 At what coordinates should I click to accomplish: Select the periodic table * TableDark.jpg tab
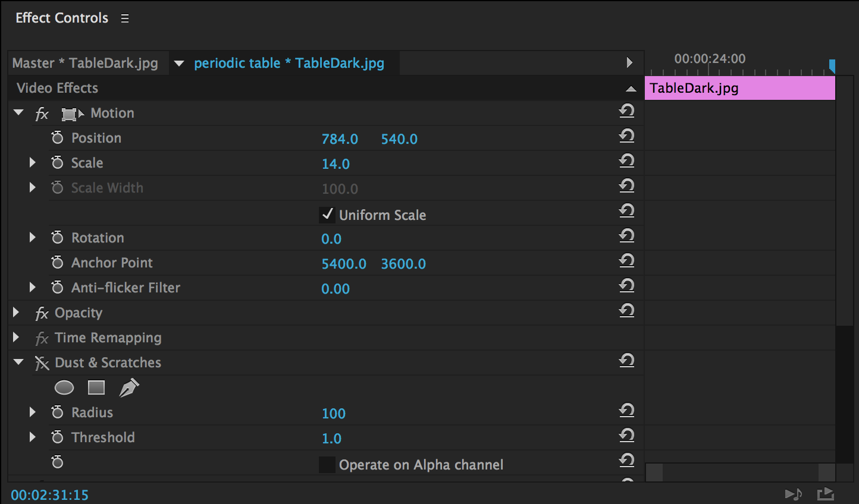pos(289,63)
